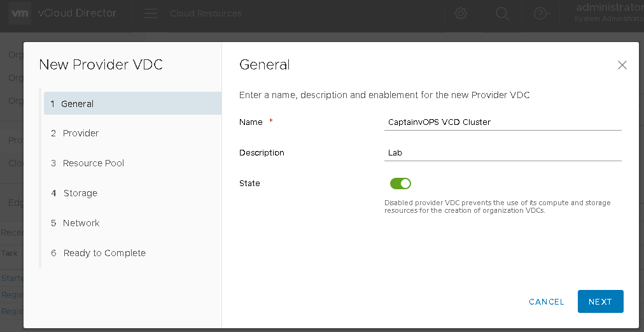Open the hamburger navigation menu

150,13
